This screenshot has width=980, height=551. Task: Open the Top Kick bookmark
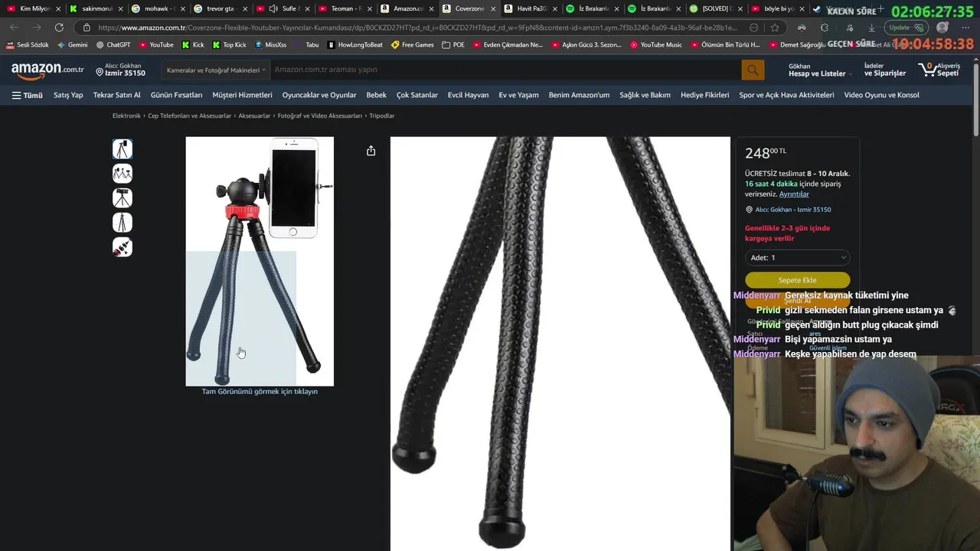pos(230,45)
